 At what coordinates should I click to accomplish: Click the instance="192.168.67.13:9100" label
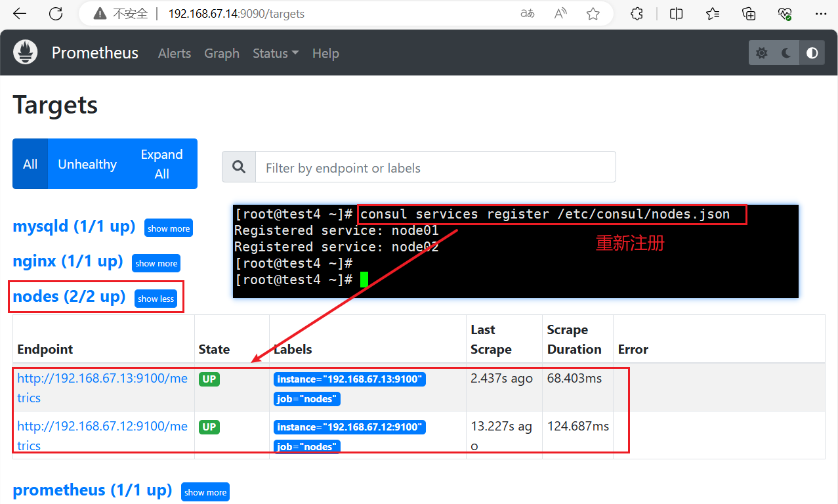coord(350,379)
